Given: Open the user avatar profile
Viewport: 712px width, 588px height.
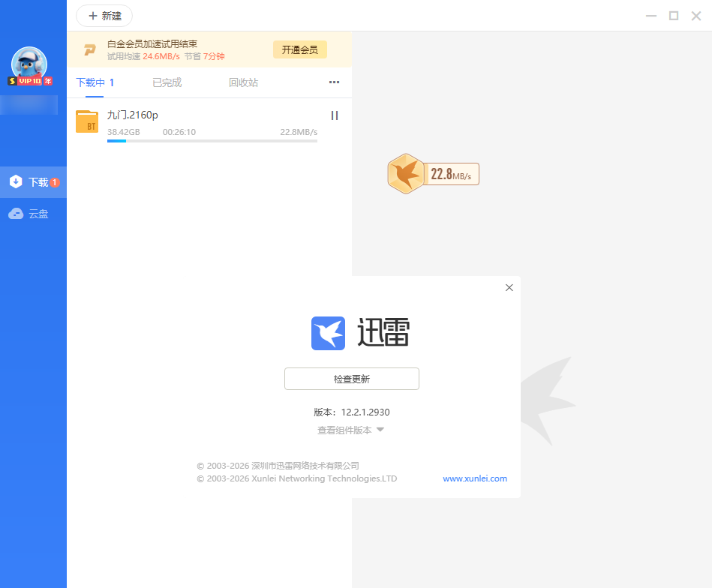Looking at the screenshot, I should tap(29, 63).
